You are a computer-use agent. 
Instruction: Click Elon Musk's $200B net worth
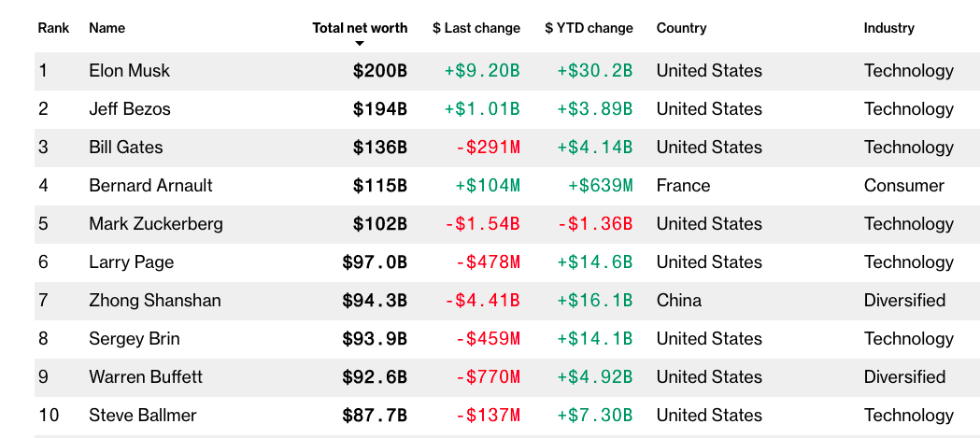[379, 71]
